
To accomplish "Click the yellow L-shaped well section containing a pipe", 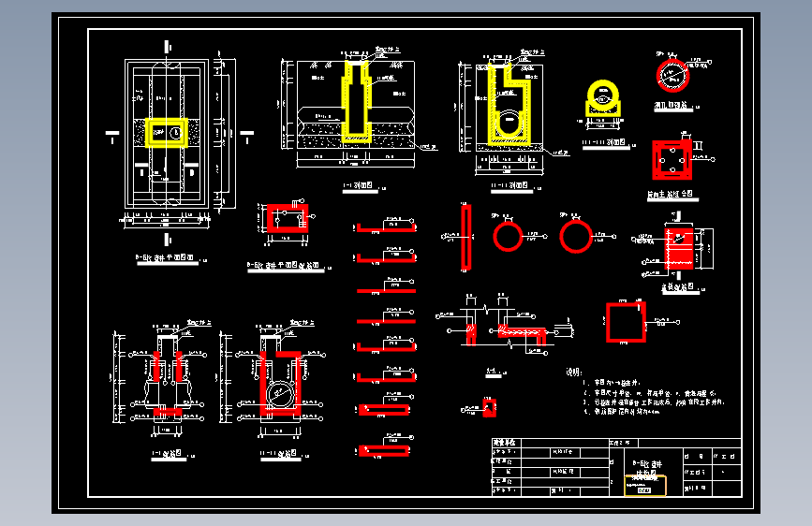I will tap(509, 105).
